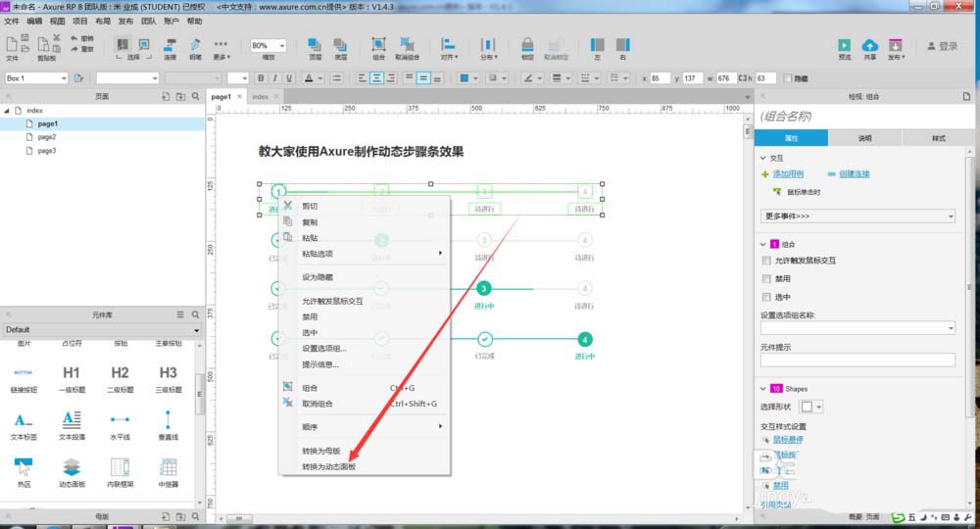Collapse the index tree node

7,111
